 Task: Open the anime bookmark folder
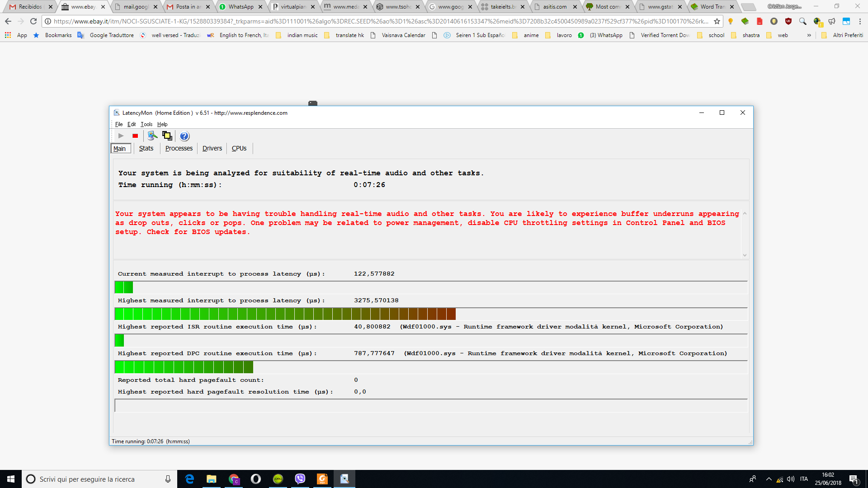point(525,35)
